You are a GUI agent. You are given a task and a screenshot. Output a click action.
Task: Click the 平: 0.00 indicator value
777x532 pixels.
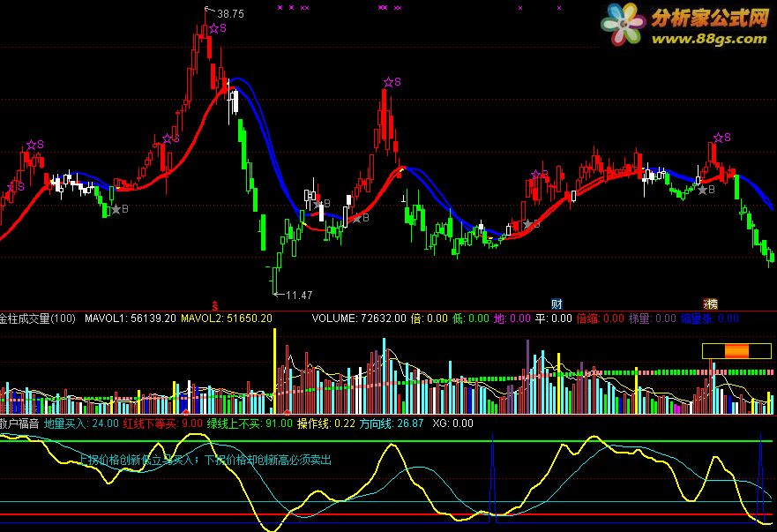pyautogui.click(x=554, y=318)
